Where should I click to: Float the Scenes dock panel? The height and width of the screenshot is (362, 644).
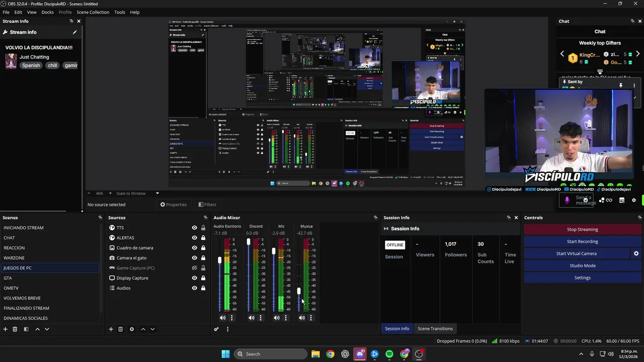tap(100, 218)
